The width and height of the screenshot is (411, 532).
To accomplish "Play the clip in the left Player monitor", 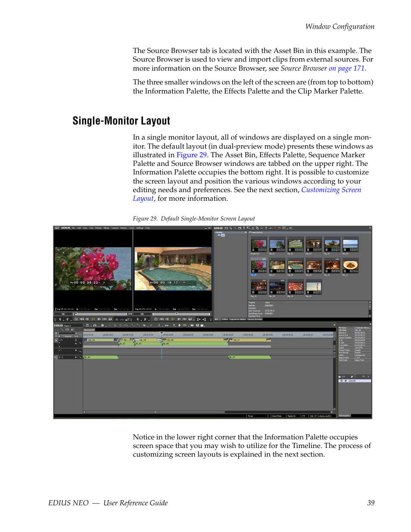I will [x=93, y=319].
